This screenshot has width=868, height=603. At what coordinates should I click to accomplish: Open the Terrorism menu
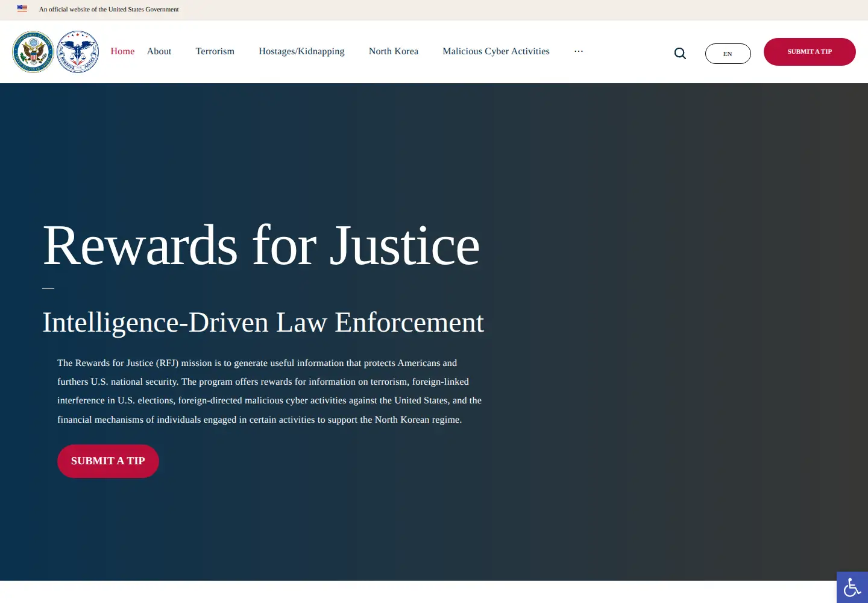215,51
